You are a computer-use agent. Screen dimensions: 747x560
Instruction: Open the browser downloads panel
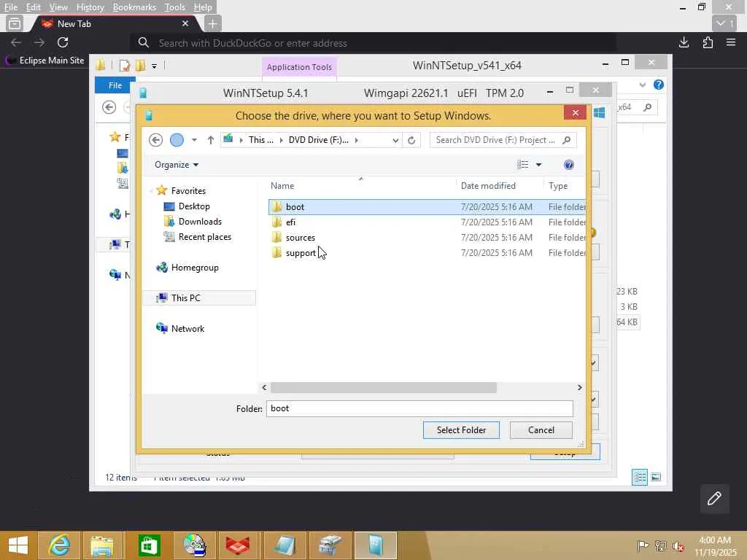point(684,42)
